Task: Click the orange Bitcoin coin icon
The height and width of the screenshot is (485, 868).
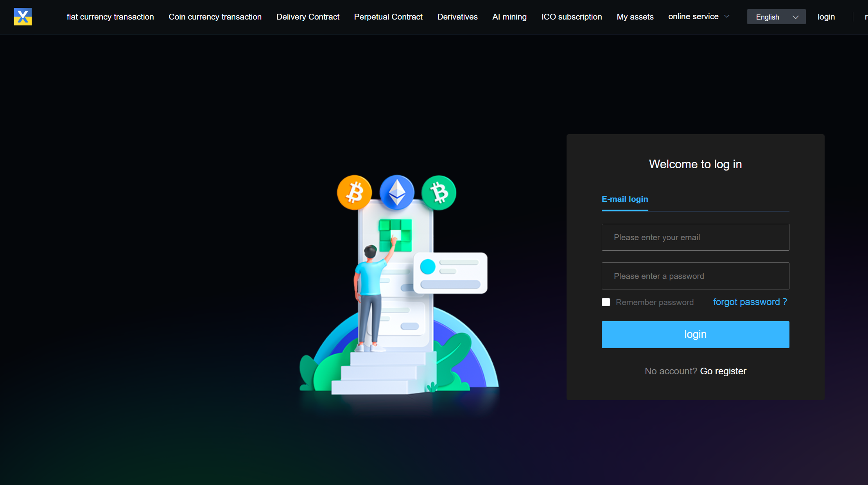Action: (x=354, y=193)
